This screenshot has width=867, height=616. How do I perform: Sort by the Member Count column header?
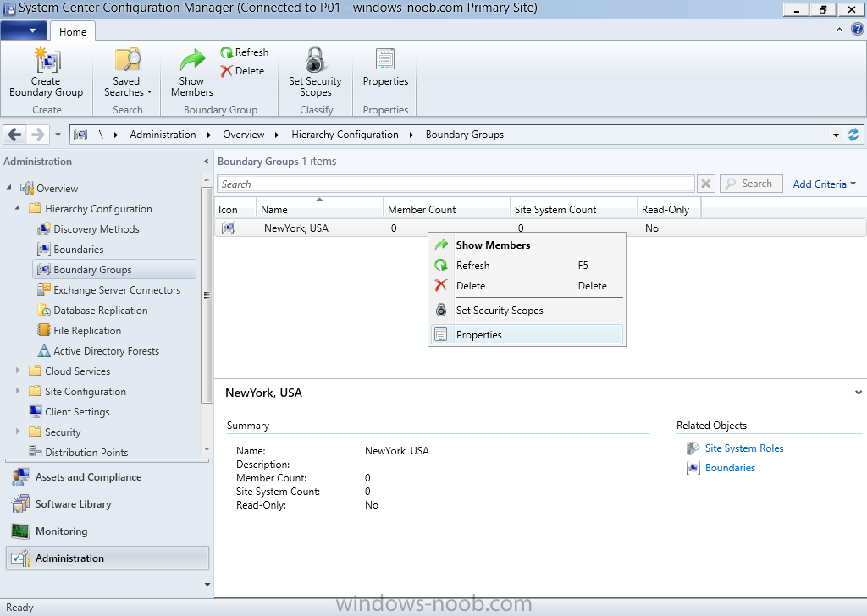pos(447,209)
